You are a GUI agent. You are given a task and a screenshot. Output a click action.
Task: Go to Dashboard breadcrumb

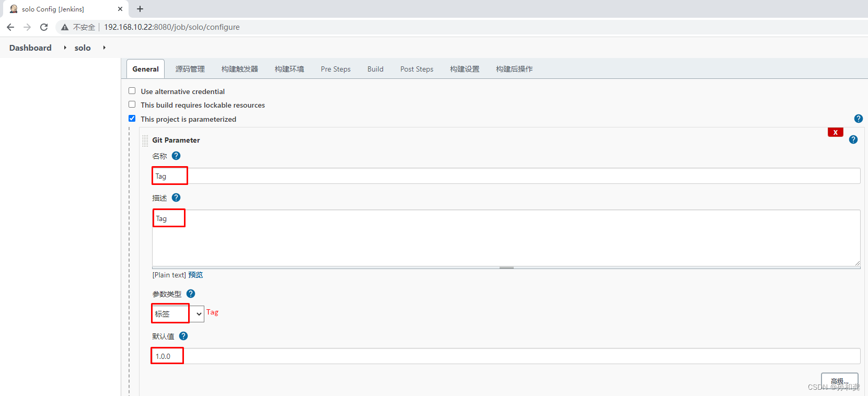[30, 48]
